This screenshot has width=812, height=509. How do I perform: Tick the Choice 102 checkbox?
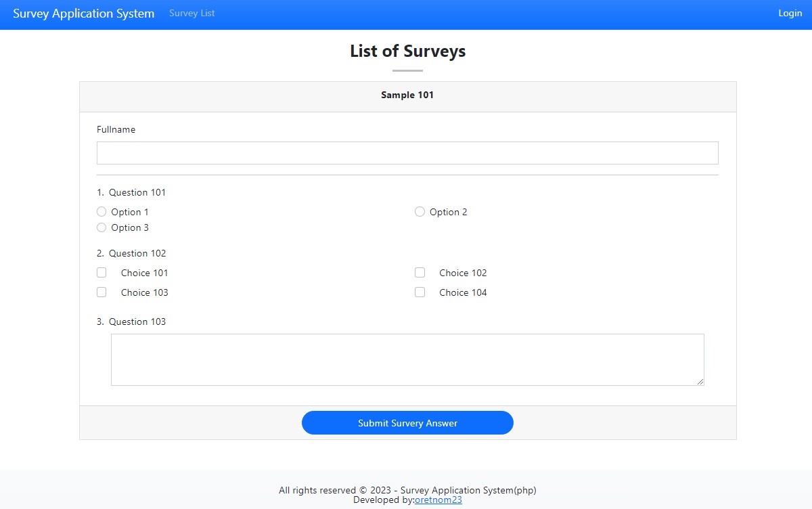pos(420,273)
